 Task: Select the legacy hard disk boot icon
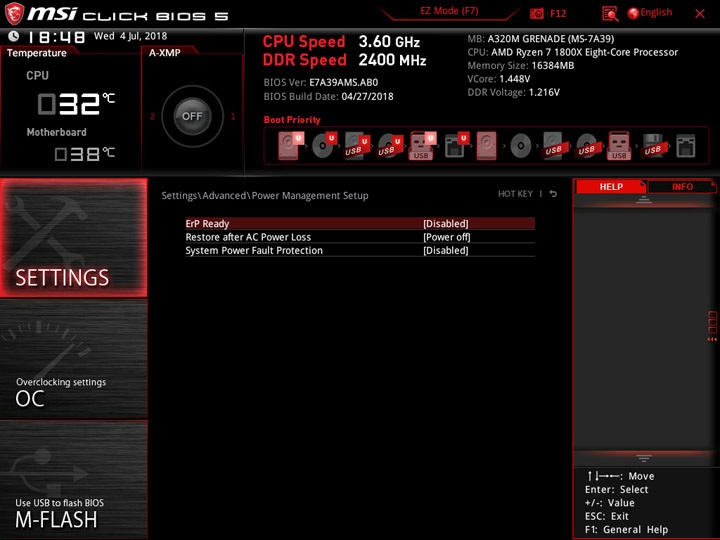click(487, 146)
